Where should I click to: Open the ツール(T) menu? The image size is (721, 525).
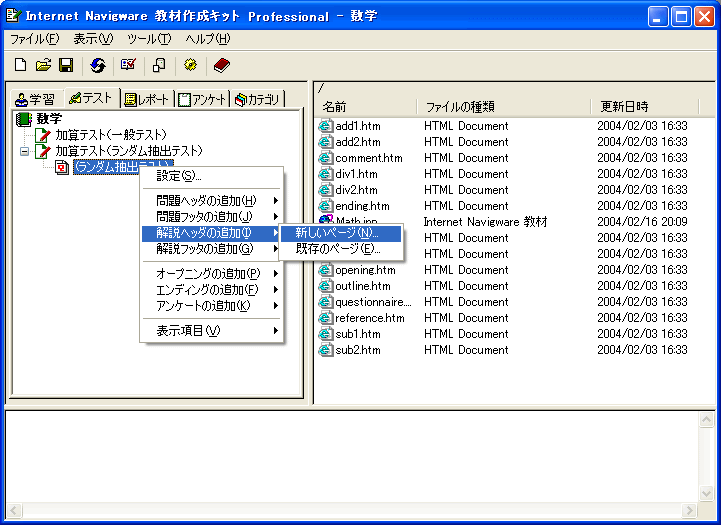click(x=149, y=39)
